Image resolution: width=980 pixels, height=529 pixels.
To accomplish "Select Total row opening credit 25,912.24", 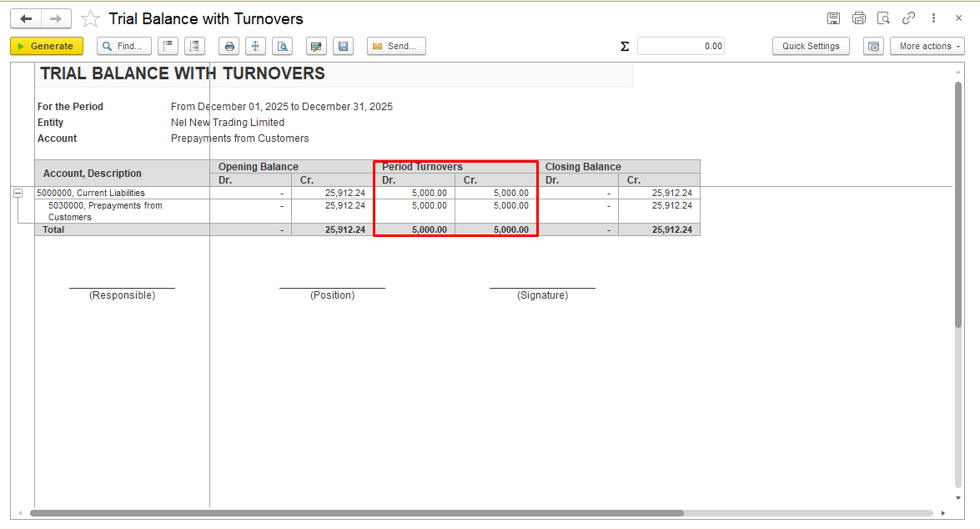I will [x=345, y=229].
